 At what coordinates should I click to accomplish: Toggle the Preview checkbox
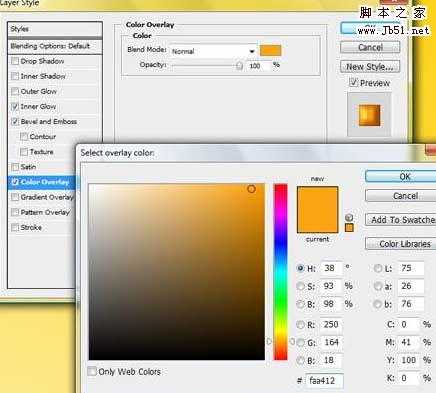pyautogui.click(x=353, y=82)
